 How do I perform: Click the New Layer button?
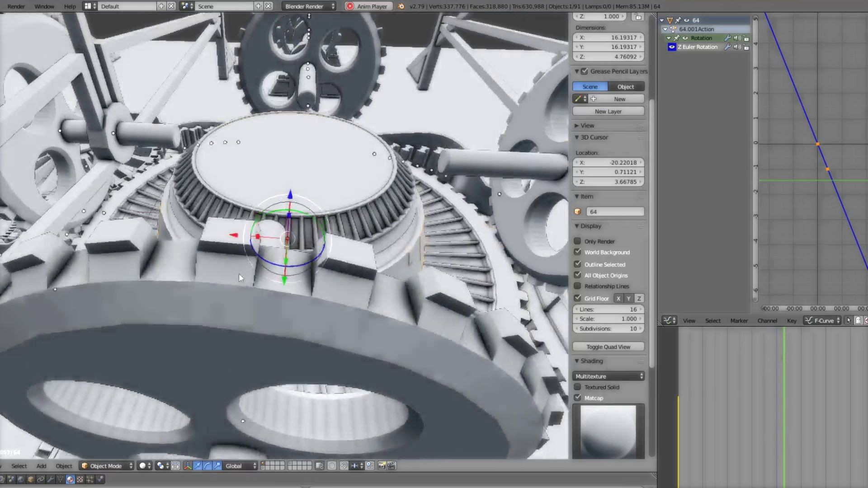[x=608, y=111]
